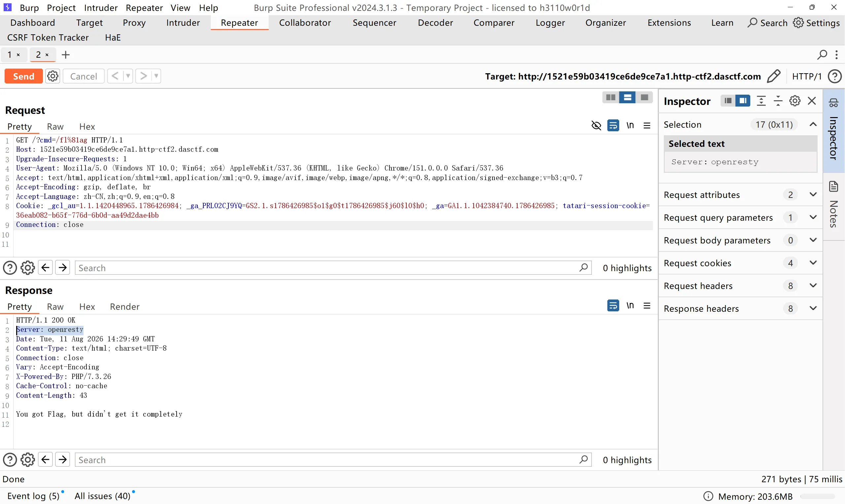This screenshot has height=504, width=845.
Task: Add a new Repeater tab with plus
Action: [66, 54]
